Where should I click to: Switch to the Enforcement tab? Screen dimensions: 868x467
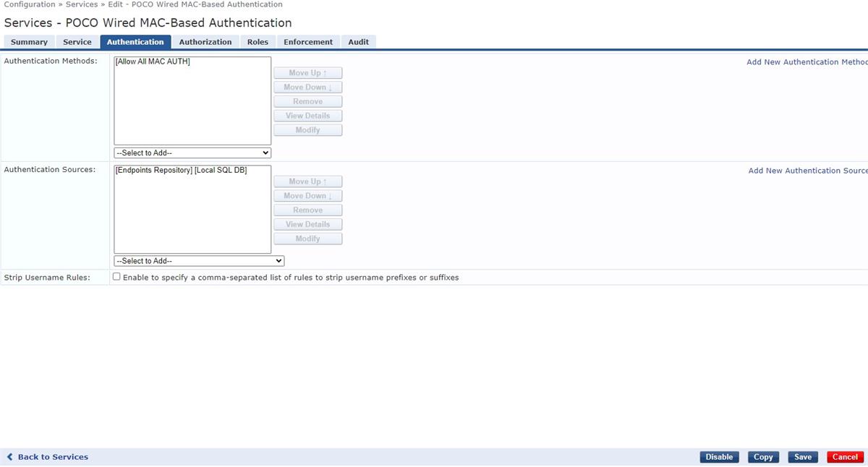point(308,42)
